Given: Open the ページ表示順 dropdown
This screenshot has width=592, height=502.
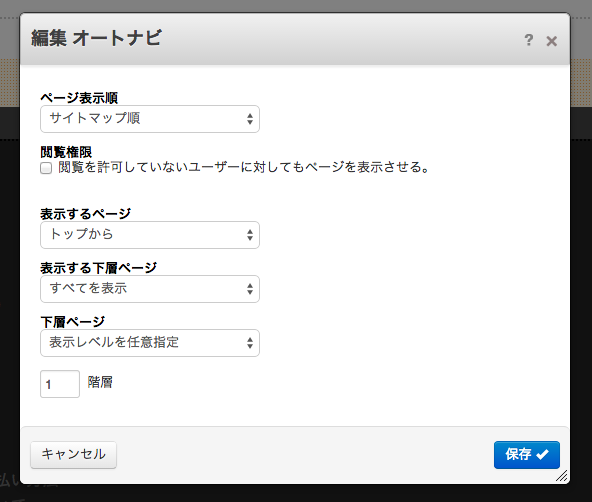Looking at the screenshot, I should pos(150,119).
